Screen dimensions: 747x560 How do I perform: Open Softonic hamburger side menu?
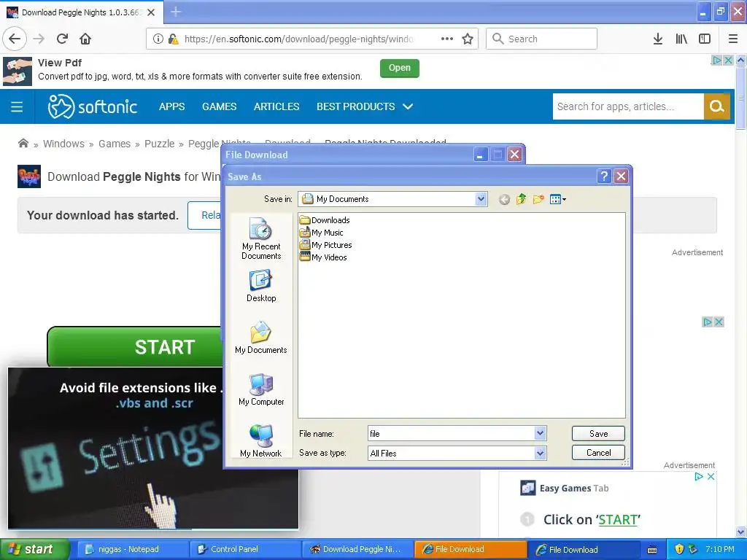click(x=17, y=106)
